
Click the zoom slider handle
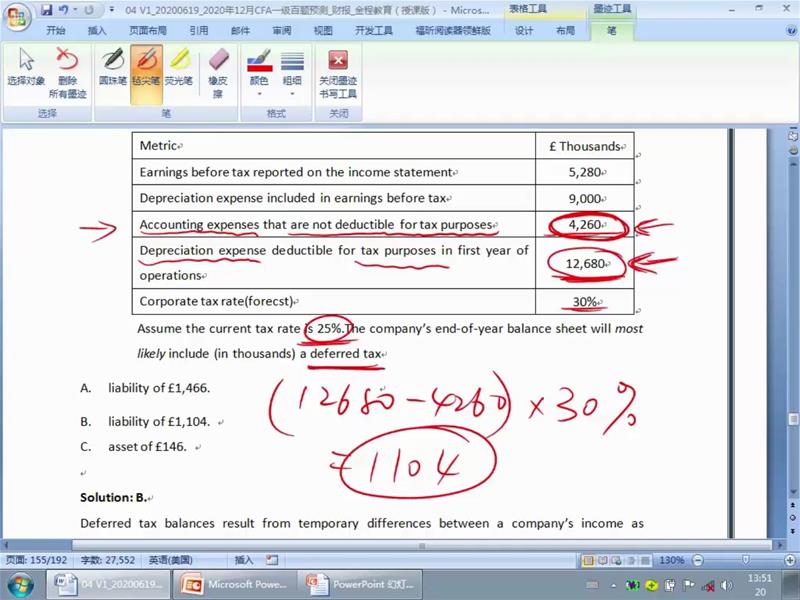pos(745,560)
